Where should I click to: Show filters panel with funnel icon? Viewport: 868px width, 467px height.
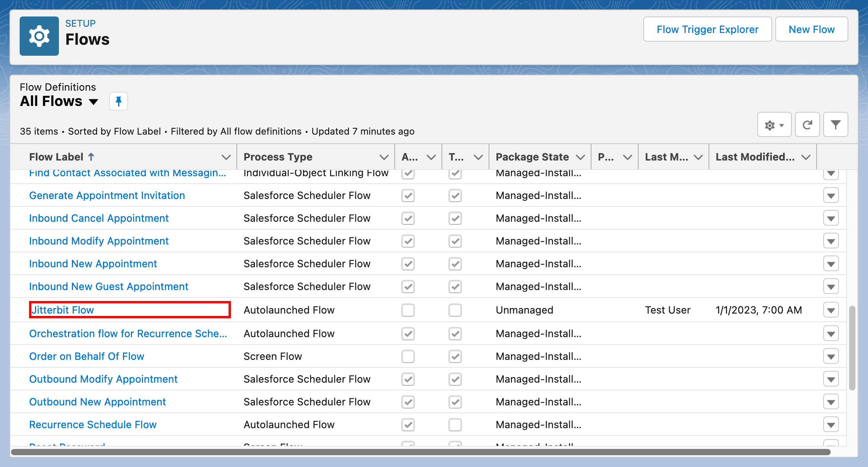[x=835, y=125]
